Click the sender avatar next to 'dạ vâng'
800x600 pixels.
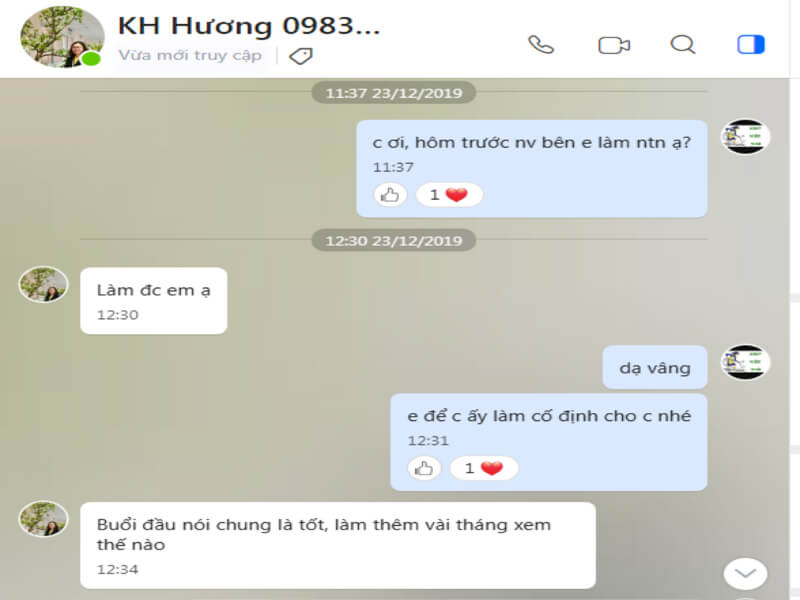point(745,362)
